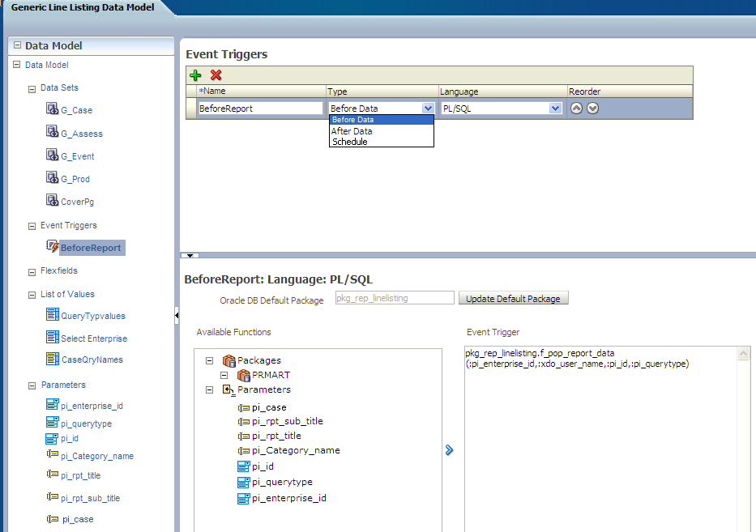Open the G_Case data set
The width and height of the screenshot is (756, 532).
(77, 110)
